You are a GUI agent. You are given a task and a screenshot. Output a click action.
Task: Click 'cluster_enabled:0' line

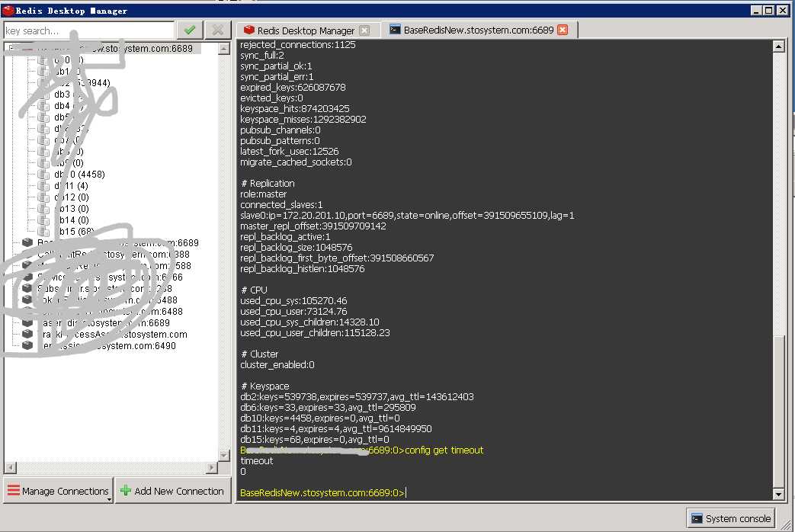pyautogui.click(x=277, y=364)
